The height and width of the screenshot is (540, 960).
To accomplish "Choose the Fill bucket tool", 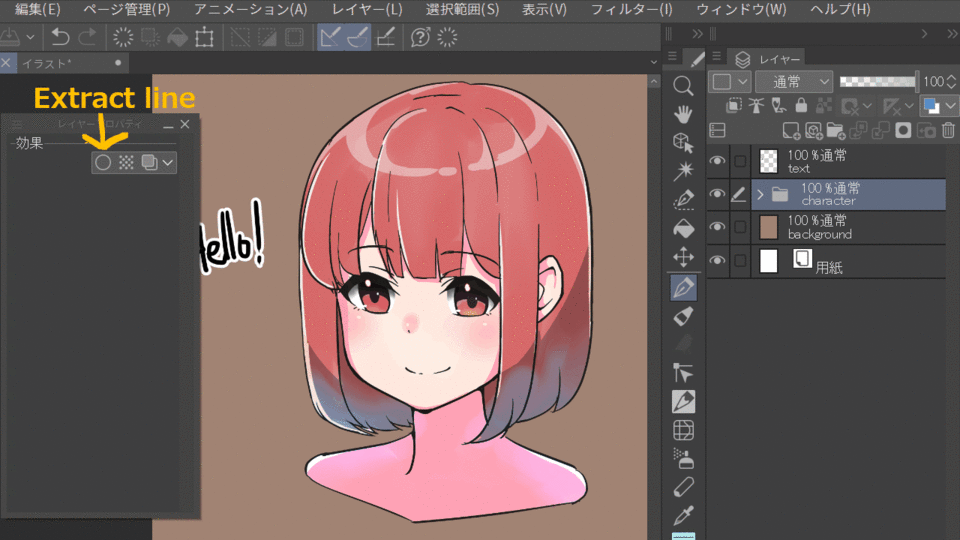I will click(x=684, y=228).
